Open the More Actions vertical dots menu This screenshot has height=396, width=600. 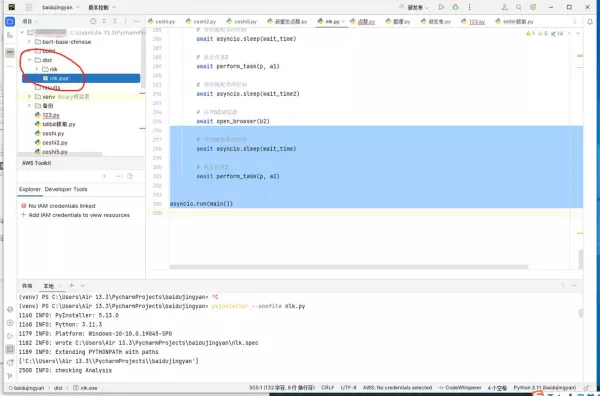tap(470, 7)
